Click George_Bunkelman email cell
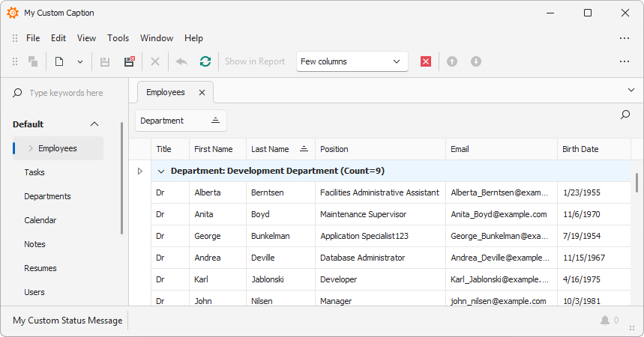The height and width of the screenshot is (337, 644). [502, 236]
